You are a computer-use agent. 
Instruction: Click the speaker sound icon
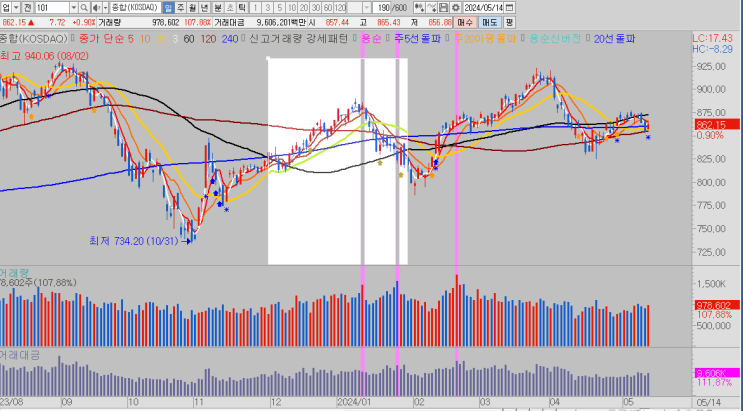(x=95, y=8)
